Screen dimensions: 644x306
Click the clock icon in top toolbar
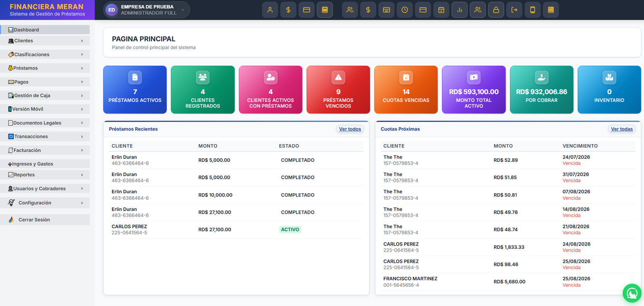click(x=405, y=10)
